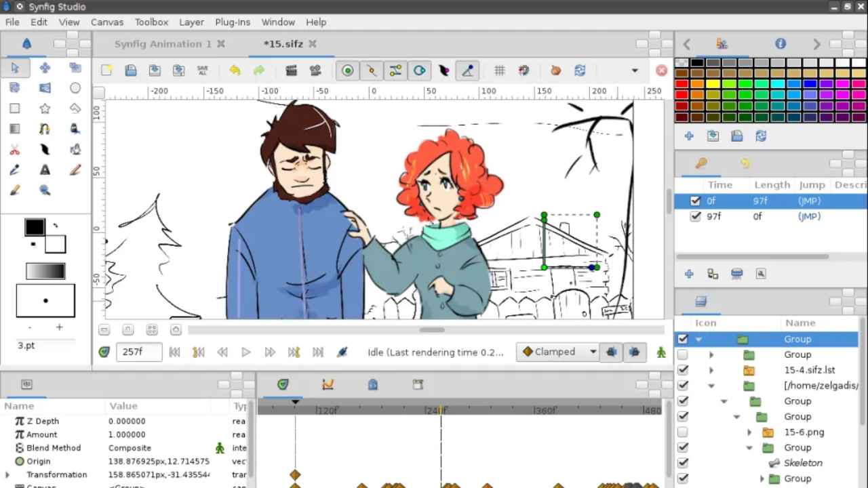Uncheck the Skeleton layer checkbox
The height and width of the screenshot is (488, 868).
[683, 463]
